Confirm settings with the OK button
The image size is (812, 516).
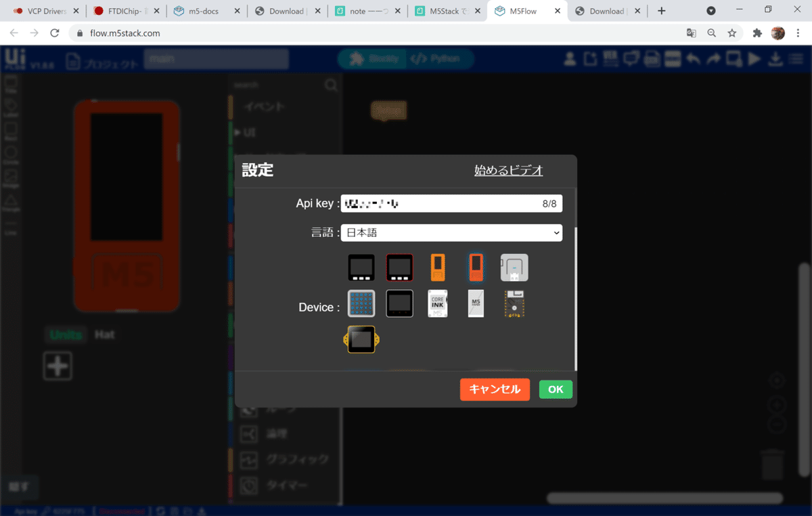(556, 389)
